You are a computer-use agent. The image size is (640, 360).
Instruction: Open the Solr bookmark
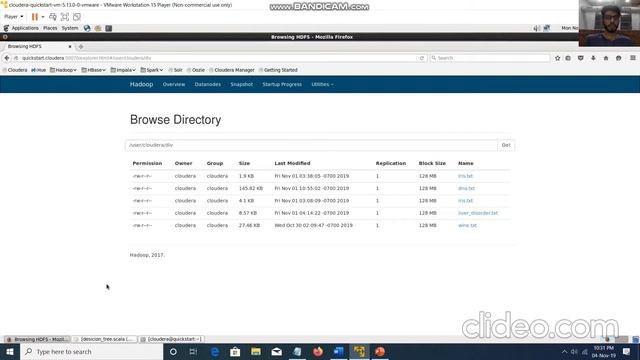pyautogui.click(x=176, y=70)
